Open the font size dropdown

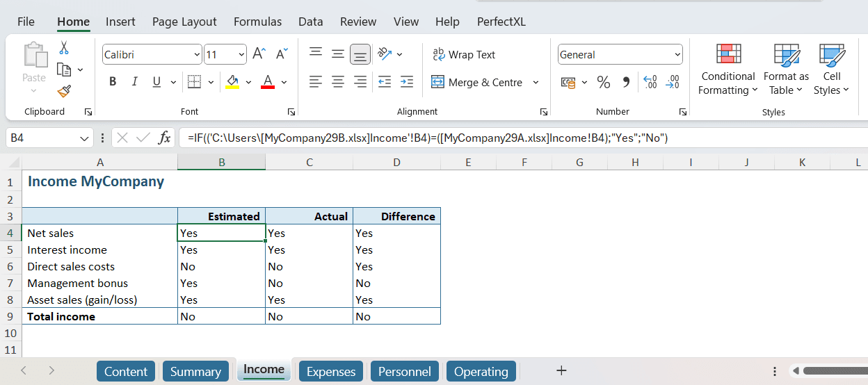coord(241,54)
